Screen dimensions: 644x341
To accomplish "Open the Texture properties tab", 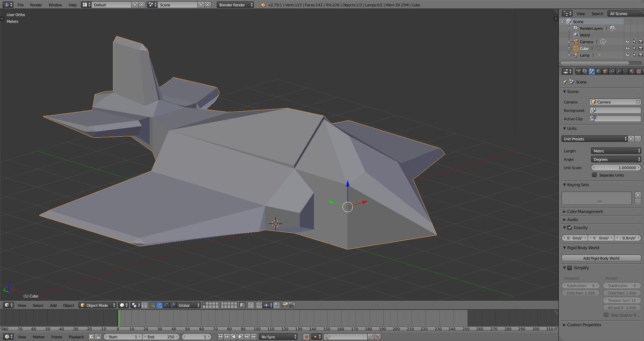I will click(639, 71).
